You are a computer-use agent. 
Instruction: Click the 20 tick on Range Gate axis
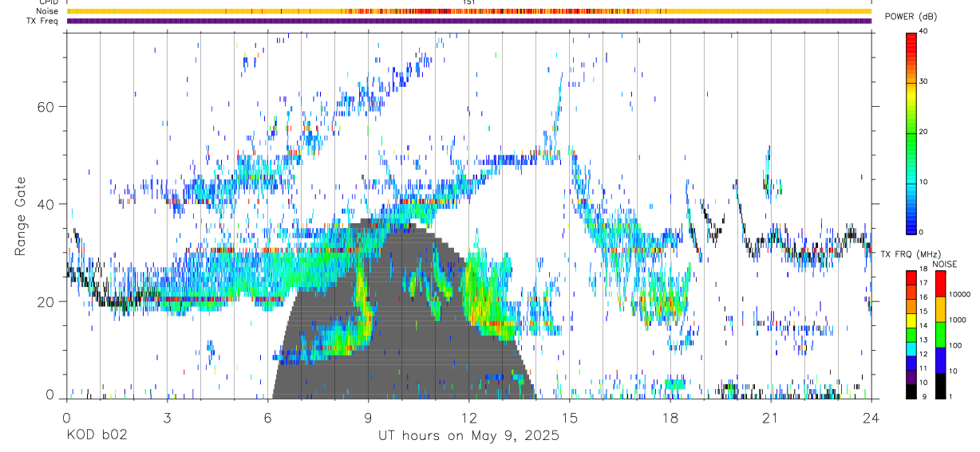(45, 301)
